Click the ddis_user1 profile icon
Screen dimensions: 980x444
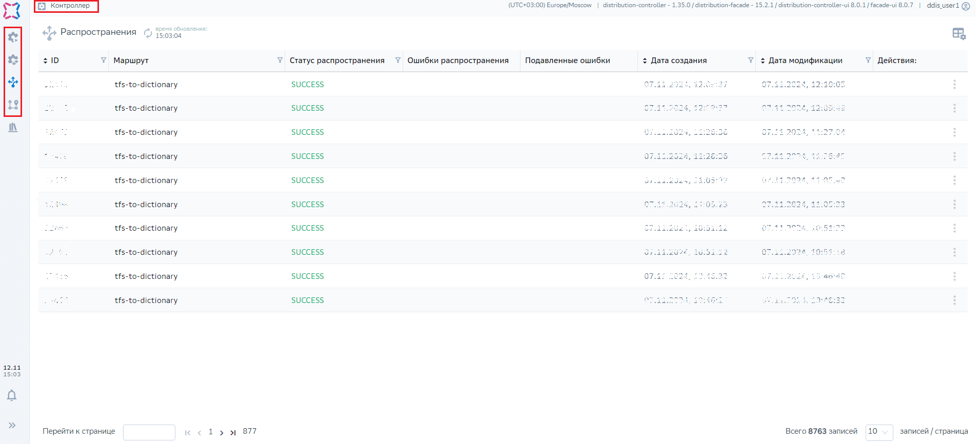click(966, 6)
